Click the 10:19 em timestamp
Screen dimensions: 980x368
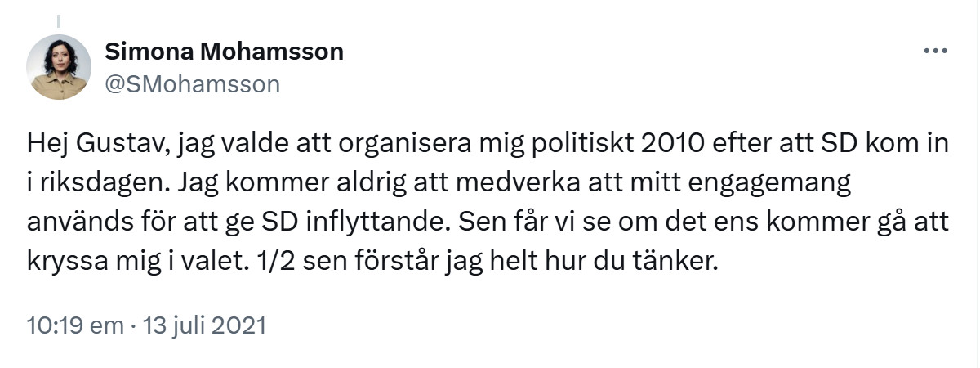(x=74, y=325)
